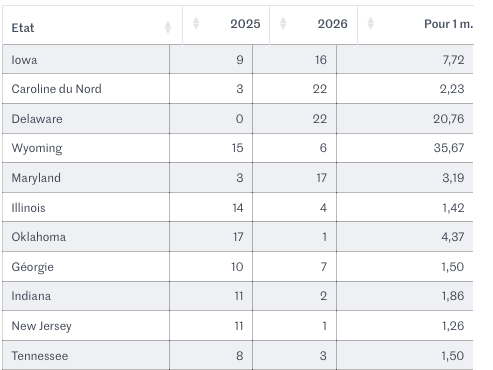The height and width of the screenshot is (370, 493).
Task: Sort table by the Etat column arrows
Action: click(x=168, y=27)
